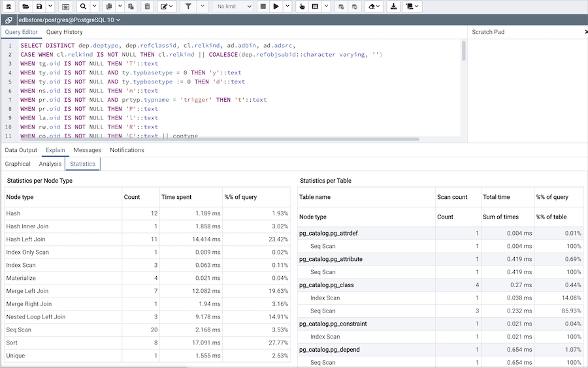Screen dimensions: 588x368
Task: Click the Copy icon in toolbar
Action: 108,7
